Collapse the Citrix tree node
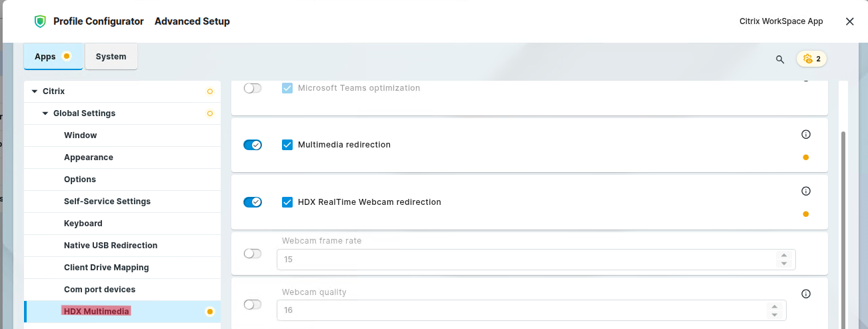The height and width of the screenshot is (329, 868). (x=35, y=91)
